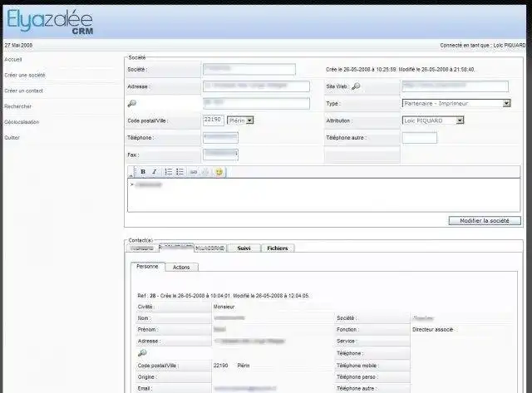Switch to the Fichiers tab
Viewport: 532px width, 393px height.
coord(278,248)
